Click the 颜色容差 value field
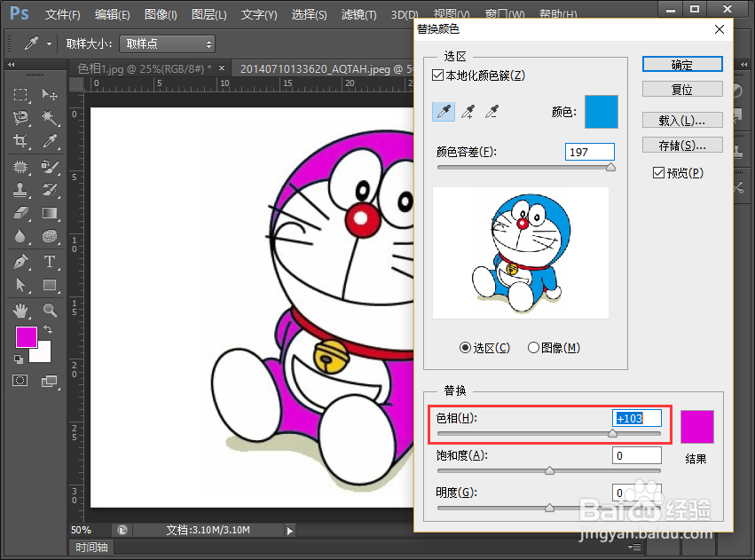The width and height of the screenshot is (755, 560). 589,152
